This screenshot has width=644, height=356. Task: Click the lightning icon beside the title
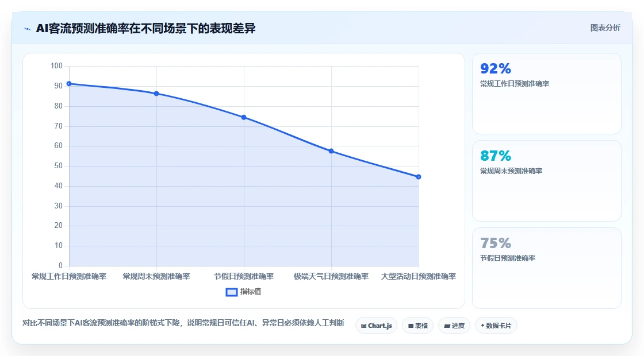pyautogui.click(x=28, y=29)
